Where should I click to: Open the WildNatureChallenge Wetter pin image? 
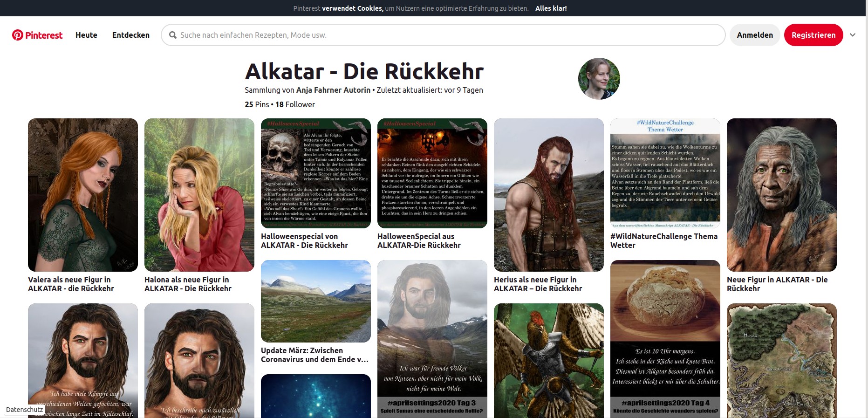tap(665, 173)
